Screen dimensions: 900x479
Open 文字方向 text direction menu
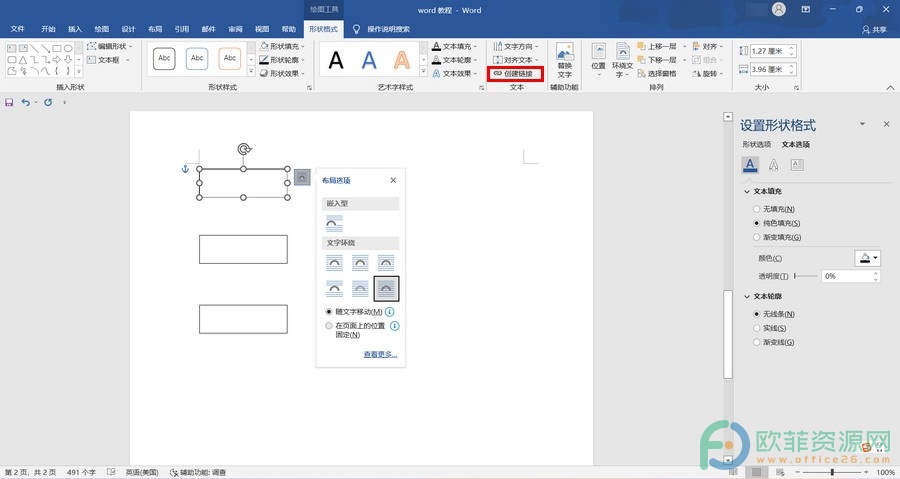coord(517,46)
